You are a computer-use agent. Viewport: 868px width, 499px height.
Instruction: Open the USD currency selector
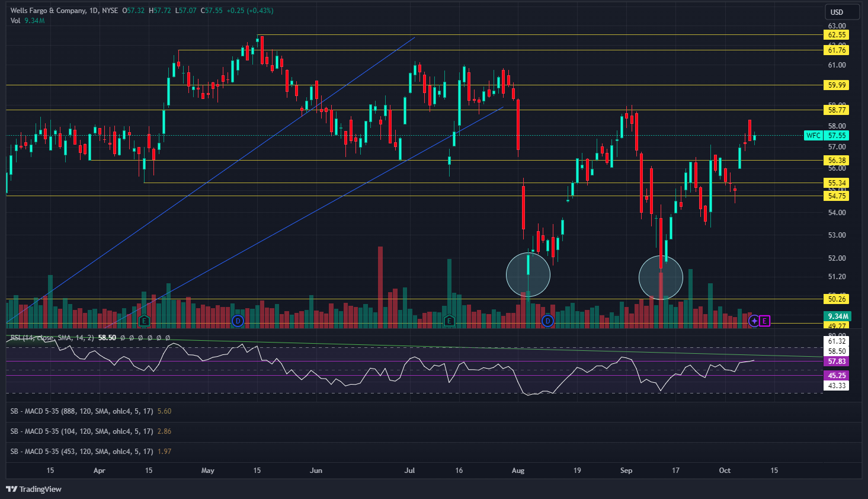click(843, 12)
